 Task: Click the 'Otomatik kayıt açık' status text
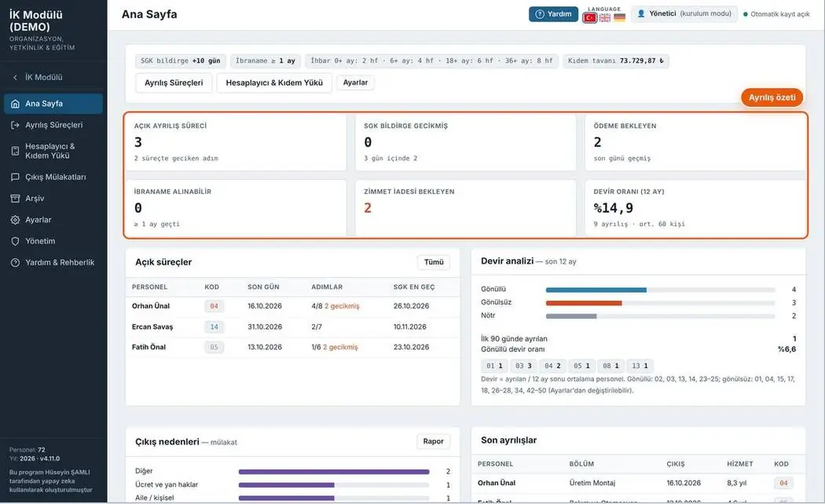779,14
